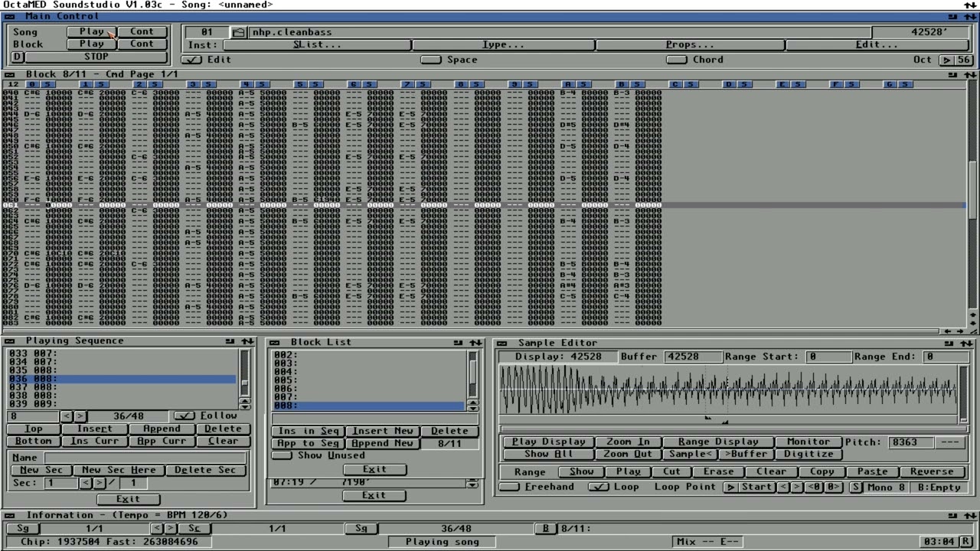Click the 0> loop point button
This screenshot has height=551, width=980.
[x=833, y=487]
